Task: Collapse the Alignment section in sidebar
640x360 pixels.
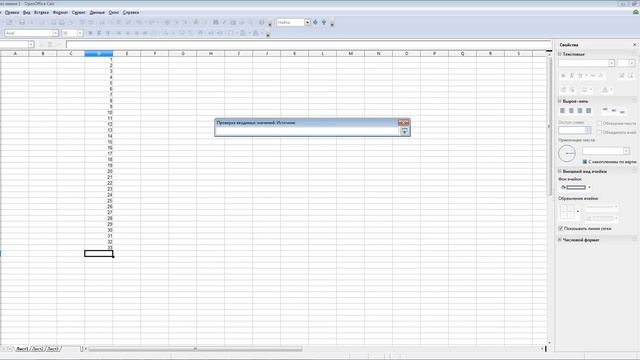Action: coord(560,101)
